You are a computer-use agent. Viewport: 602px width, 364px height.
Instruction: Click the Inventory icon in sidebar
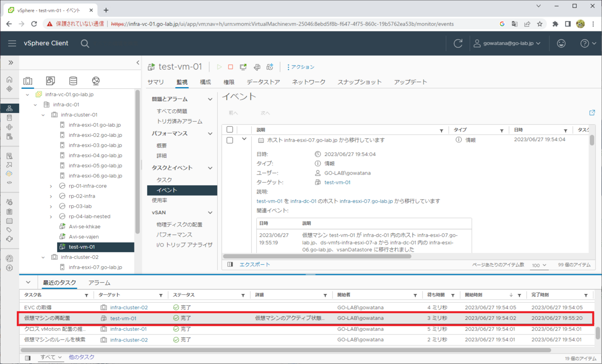click(x=10, y=108)
